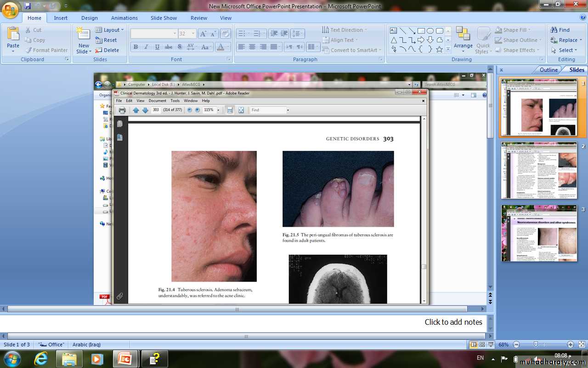Switch to Slide Sorter view in the status bar

coord(482,345)
